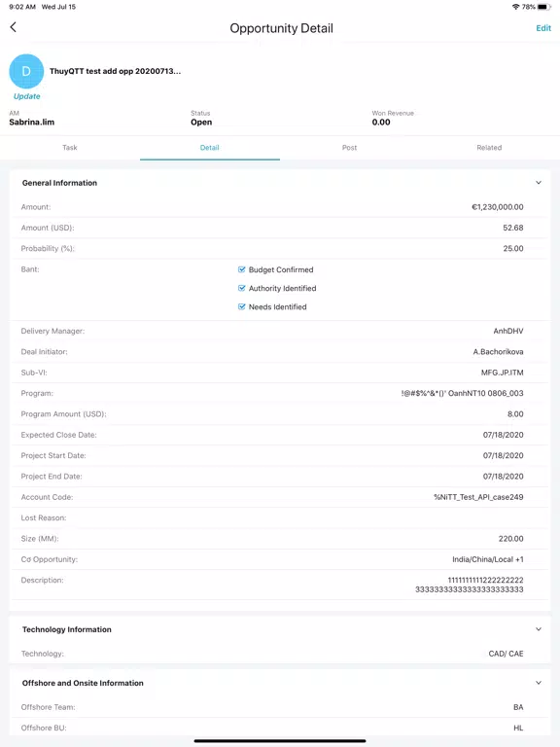Tap Project Start Date value 07/18/2020

(504, 456)
